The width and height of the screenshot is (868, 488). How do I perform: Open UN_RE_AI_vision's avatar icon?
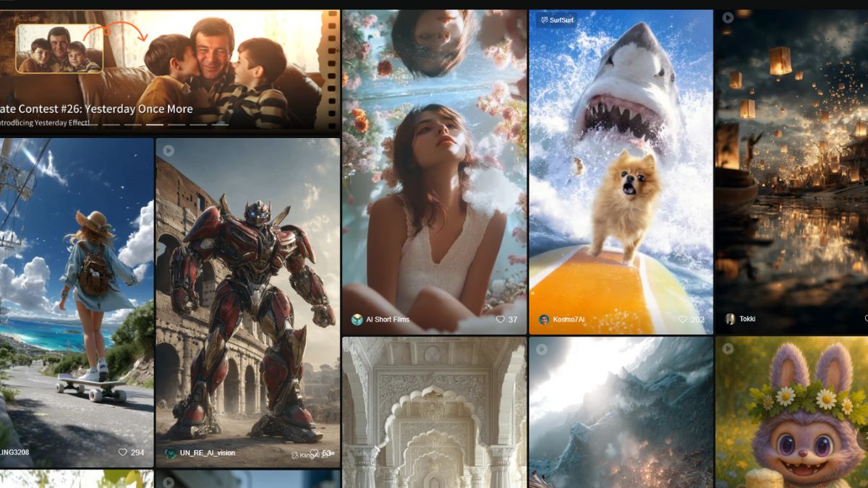tap(170, 453)
